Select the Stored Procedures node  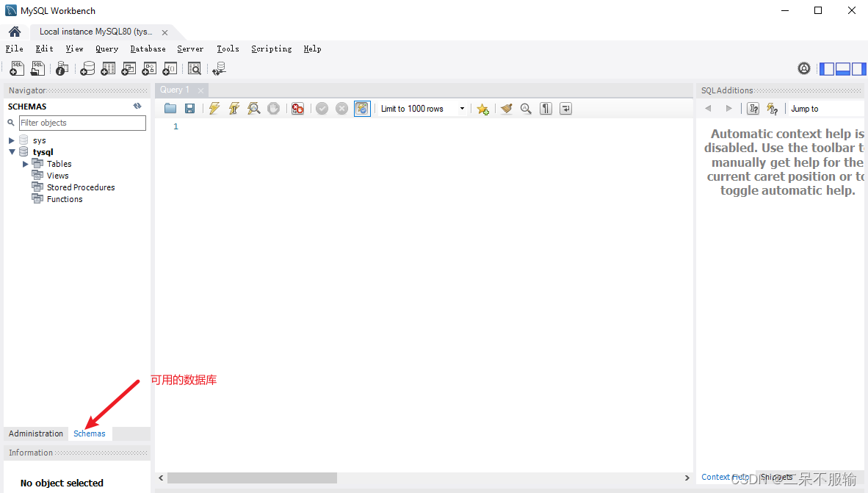(x=81, y=187)
